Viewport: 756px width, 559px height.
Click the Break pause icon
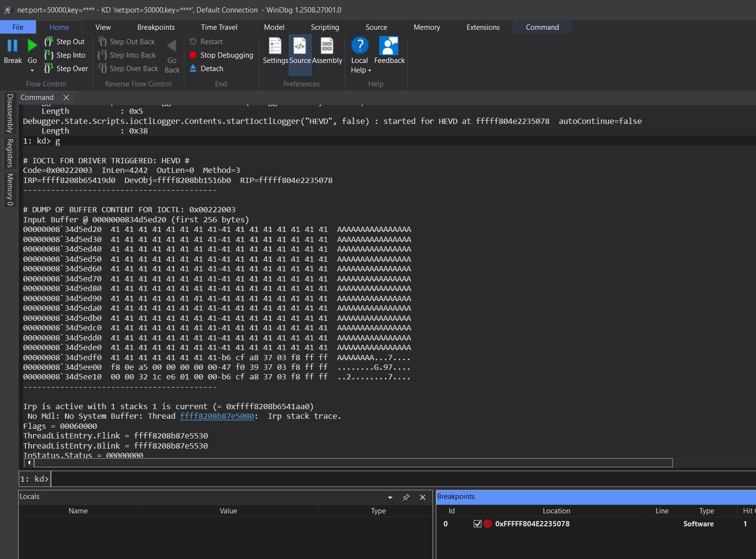[12, 46]
